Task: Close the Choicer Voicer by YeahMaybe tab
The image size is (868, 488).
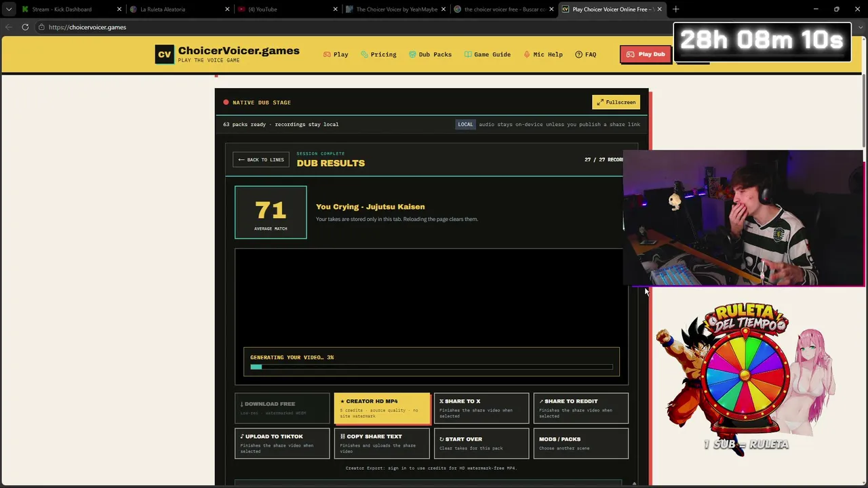Action: (x=443, y=9)
